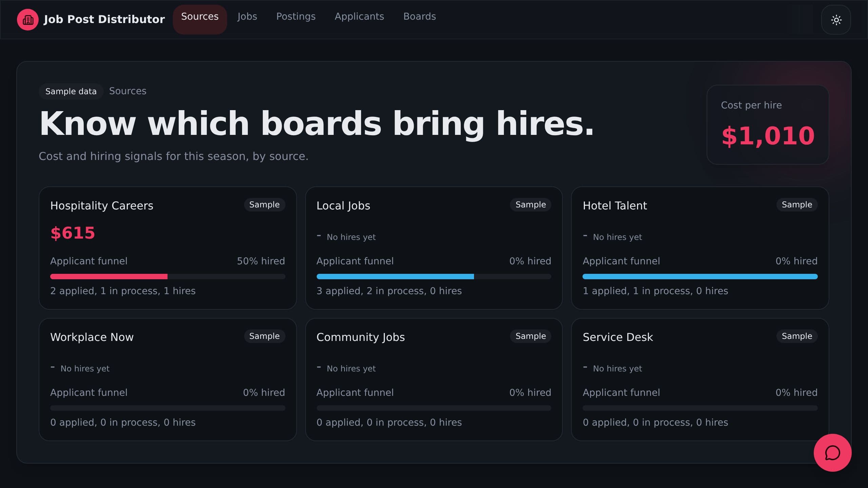Click the Workplace Now empty funnel bar

click(x=168, y=408)
